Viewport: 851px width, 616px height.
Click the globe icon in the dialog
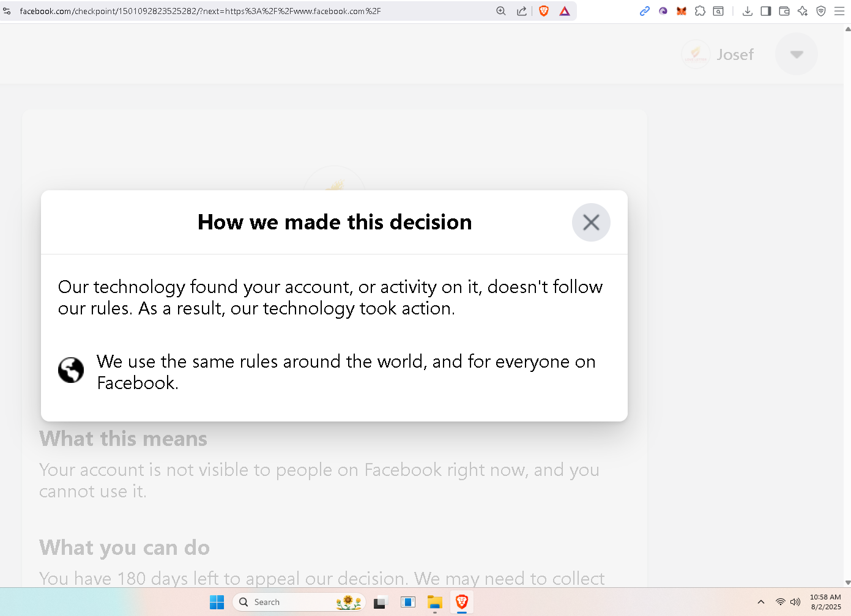[x=71, y=370]
